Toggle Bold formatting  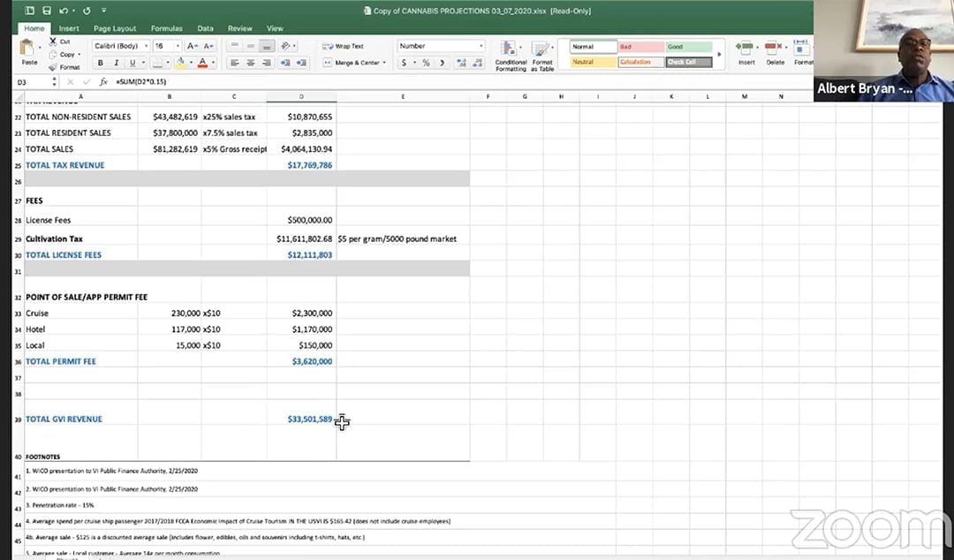click(x=101, y=63)
